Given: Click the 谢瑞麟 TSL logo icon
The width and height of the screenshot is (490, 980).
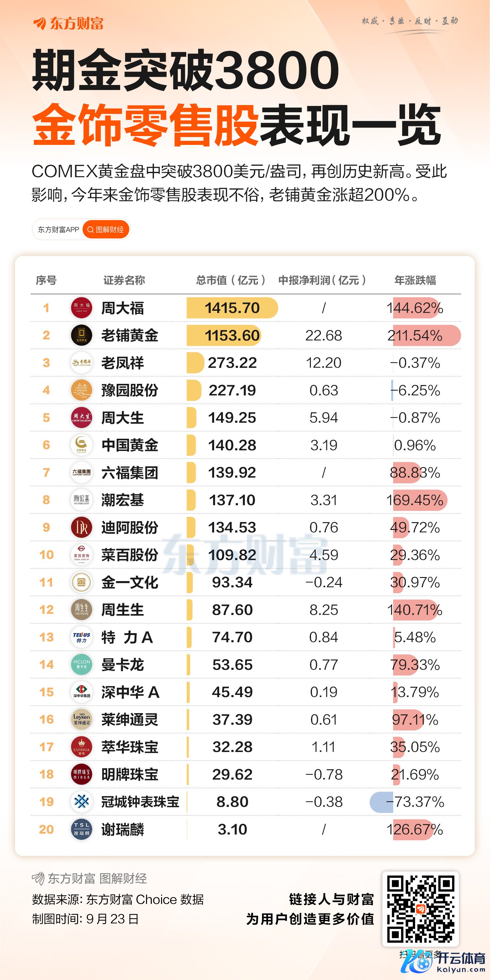Looking at the screenshot, I should click(x=82, y=829).
